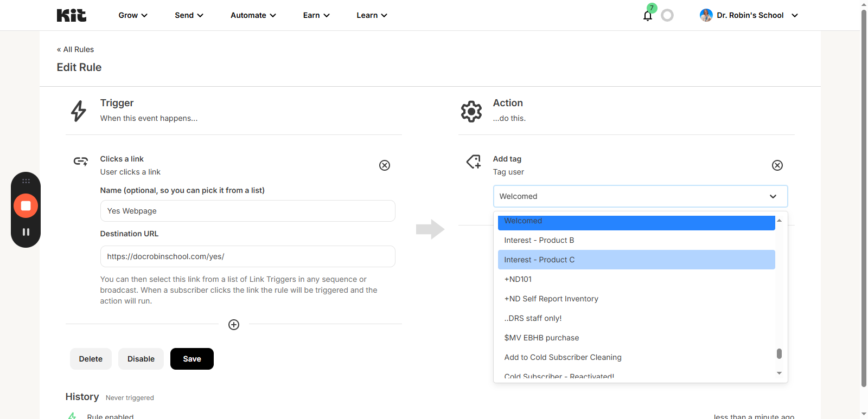The height and width of the screenshot is (419, 868).
Task: Open the Welcomed tag dropdown
Action: click(640, 196)
